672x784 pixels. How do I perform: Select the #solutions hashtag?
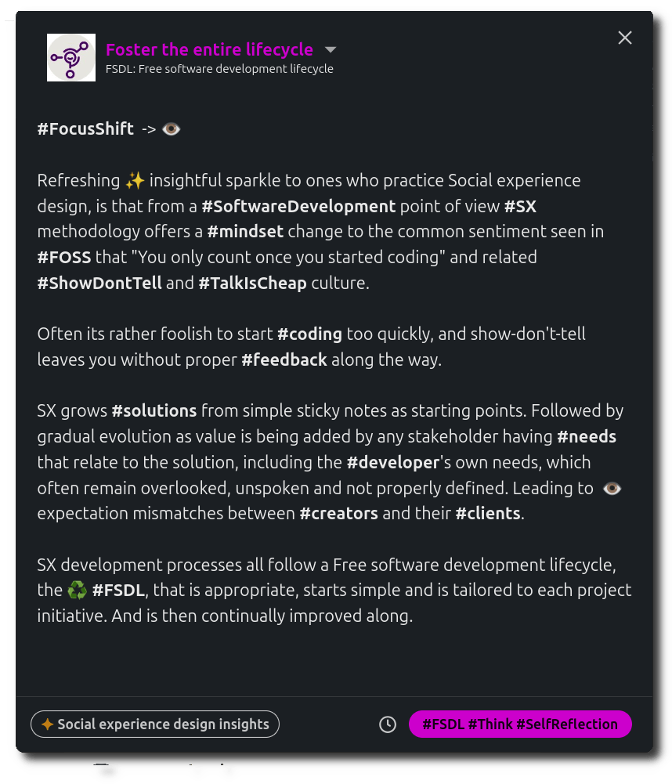(x=154, y=410)
